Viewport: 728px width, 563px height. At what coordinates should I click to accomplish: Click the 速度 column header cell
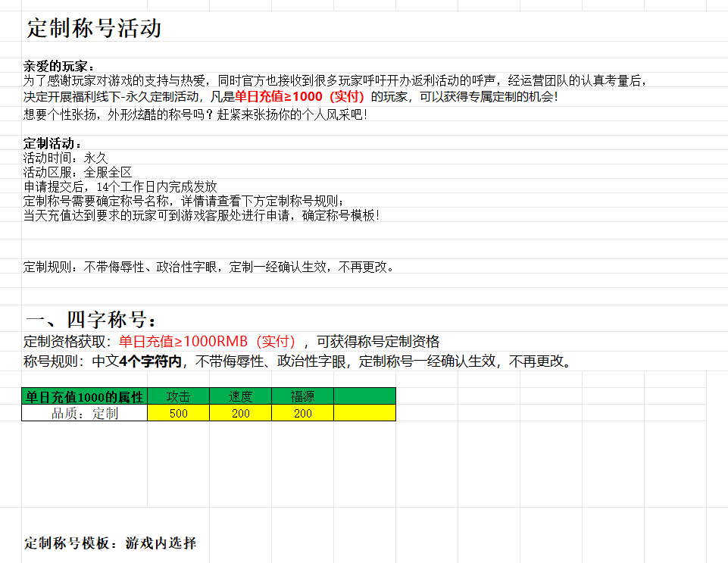click(x=240, y=396)
